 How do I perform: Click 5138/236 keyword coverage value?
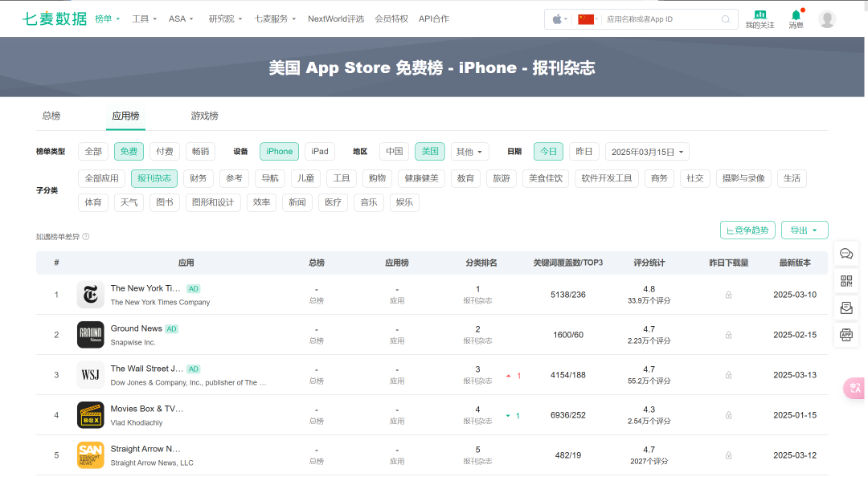pos(568,295)
